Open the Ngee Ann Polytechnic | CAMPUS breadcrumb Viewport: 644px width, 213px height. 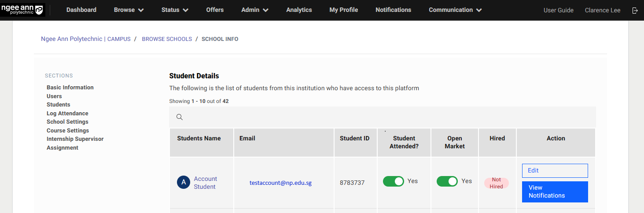[x=86, y=39]
